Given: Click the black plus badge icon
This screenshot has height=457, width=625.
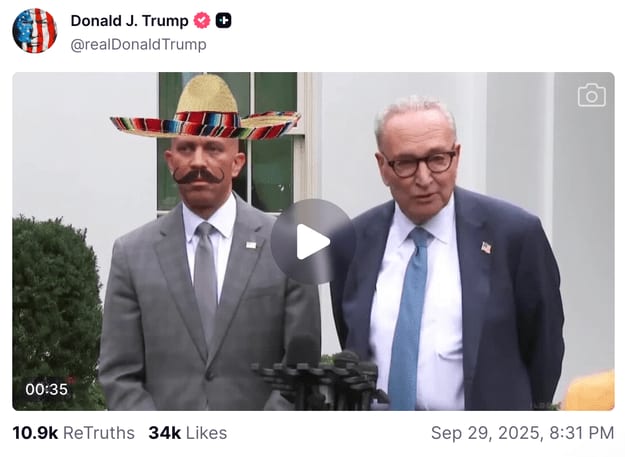Looking at the screenshot, I should coord(224,21).
